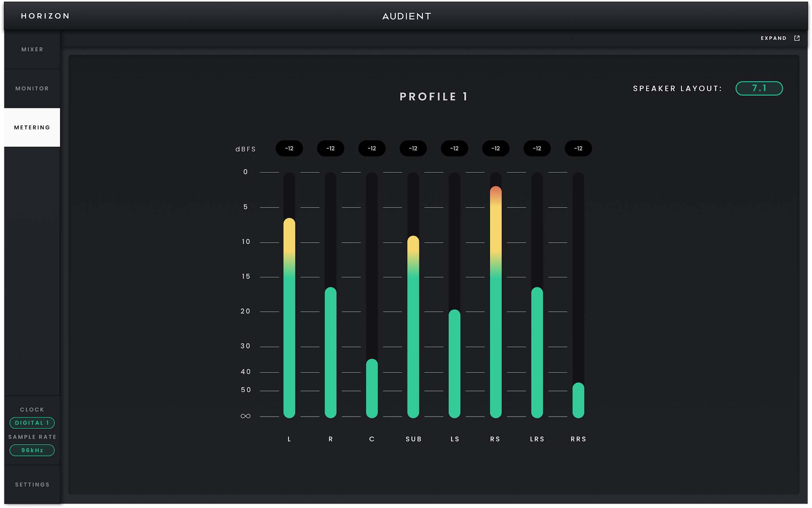
Task: Click the RS channel -12 reference badge
Action: 496,148
